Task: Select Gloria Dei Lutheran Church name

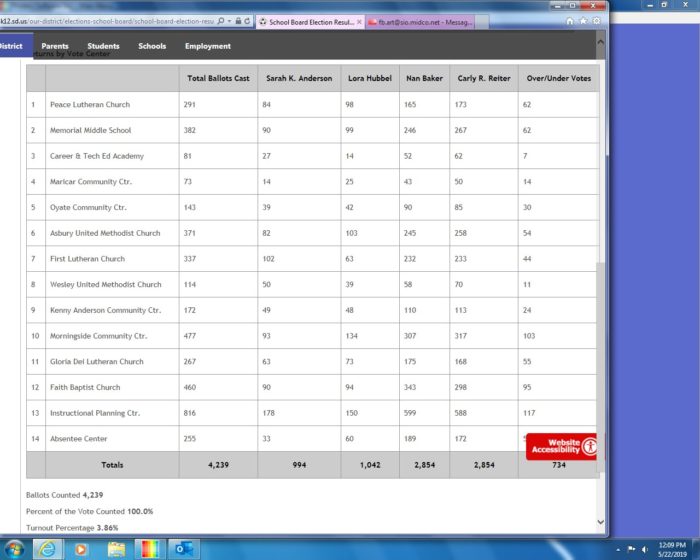Action: pos(96,362)
